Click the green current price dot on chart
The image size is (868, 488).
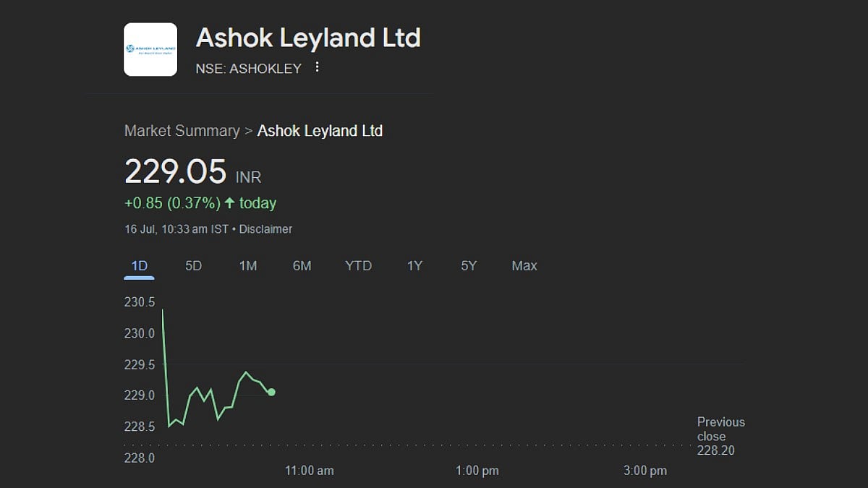pyautogui.click(x=271, y=392)
